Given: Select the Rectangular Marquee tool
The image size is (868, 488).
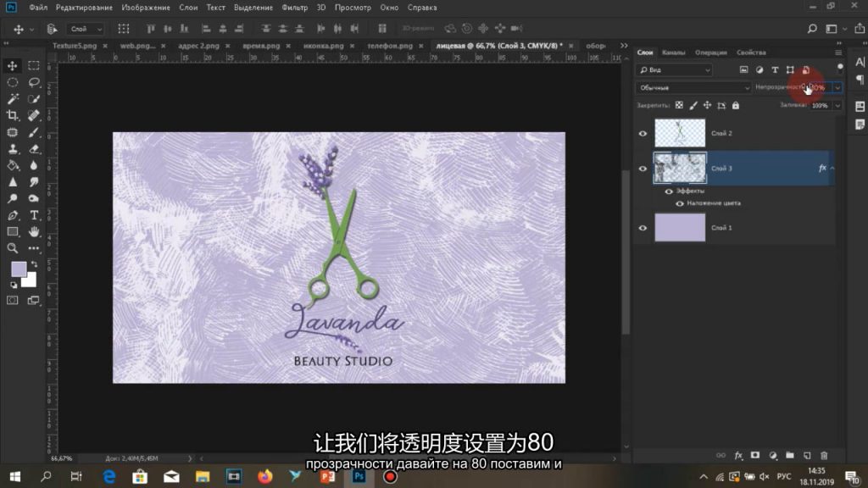Looking at the screenshot, I should [x=34, y=66].
